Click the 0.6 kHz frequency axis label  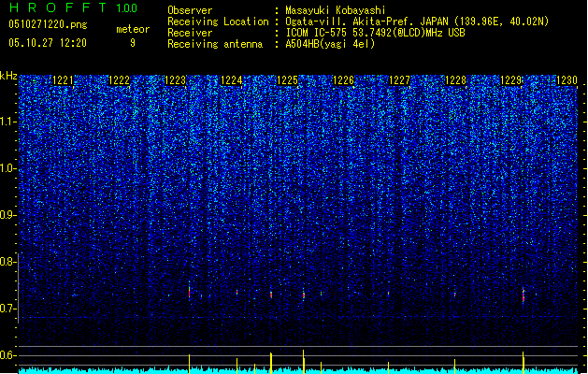[x=7, y=355]
